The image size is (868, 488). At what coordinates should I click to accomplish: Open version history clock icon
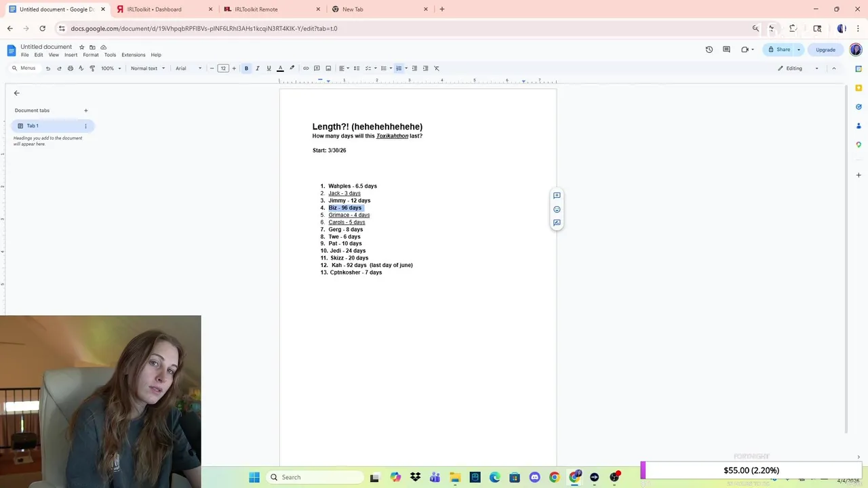tap(709, 49)
